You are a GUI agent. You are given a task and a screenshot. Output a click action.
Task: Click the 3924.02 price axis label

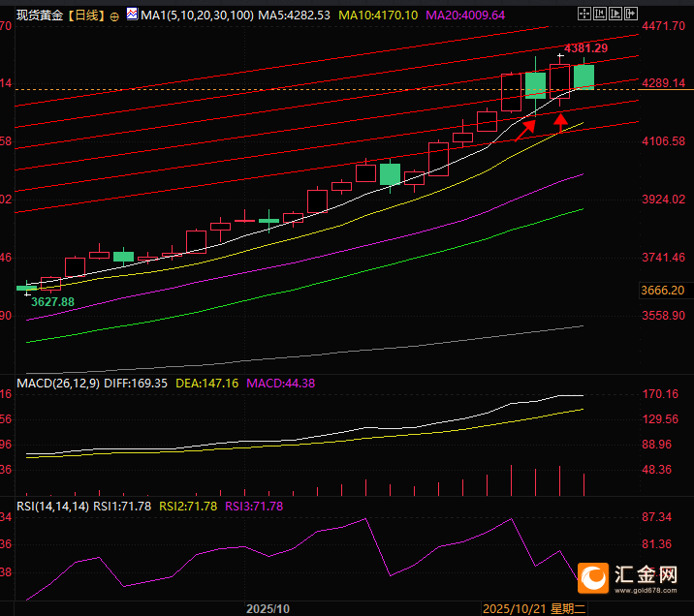pyautogui.click(x=663, y=199)
